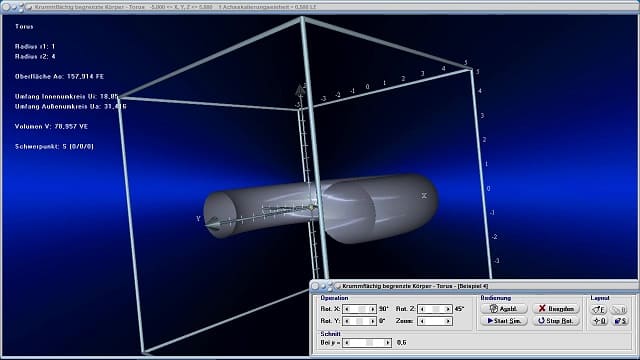Click right arrow of Rot. X scrollbar

point(372,309)
